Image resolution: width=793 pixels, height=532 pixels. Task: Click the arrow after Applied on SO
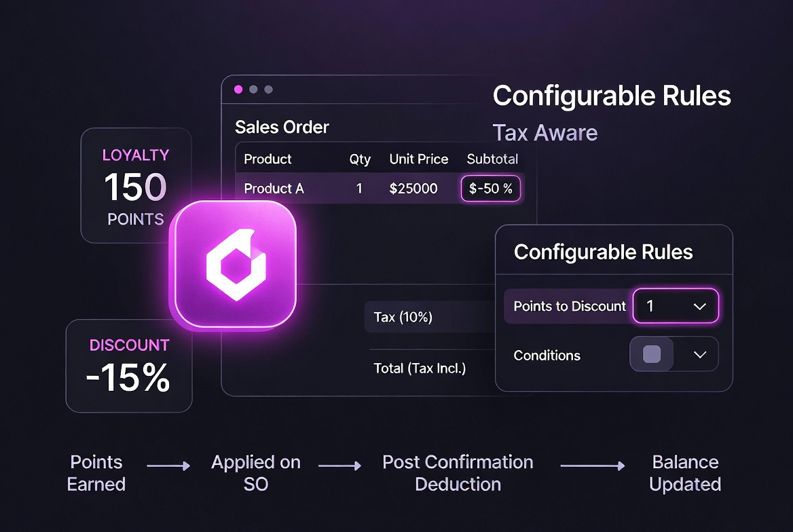(x=340, y=465)
